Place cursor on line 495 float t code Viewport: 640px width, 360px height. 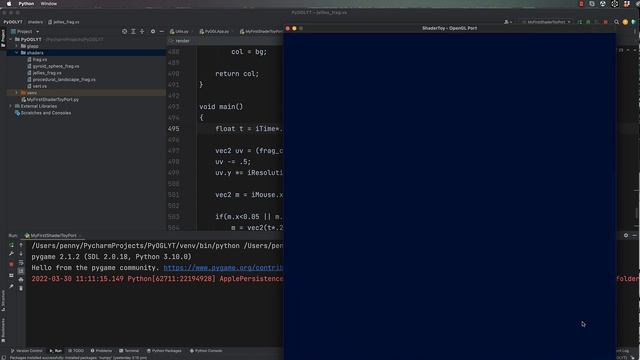coord(249,129)
